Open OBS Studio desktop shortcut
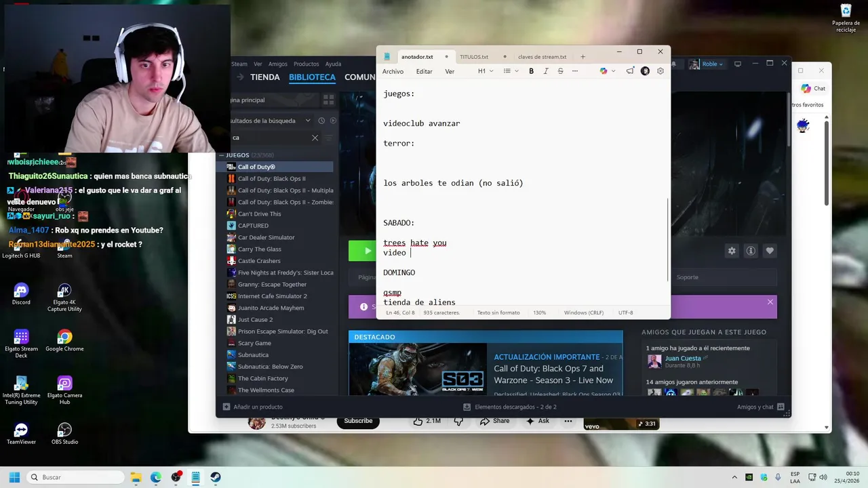The image size is (868, 488). (64, 434)
